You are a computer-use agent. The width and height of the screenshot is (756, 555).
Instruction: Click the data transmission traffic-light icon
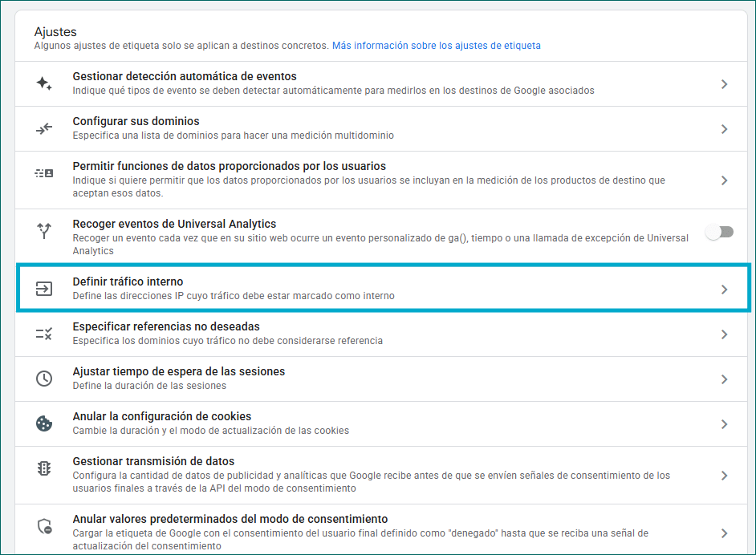click(44, 469)
